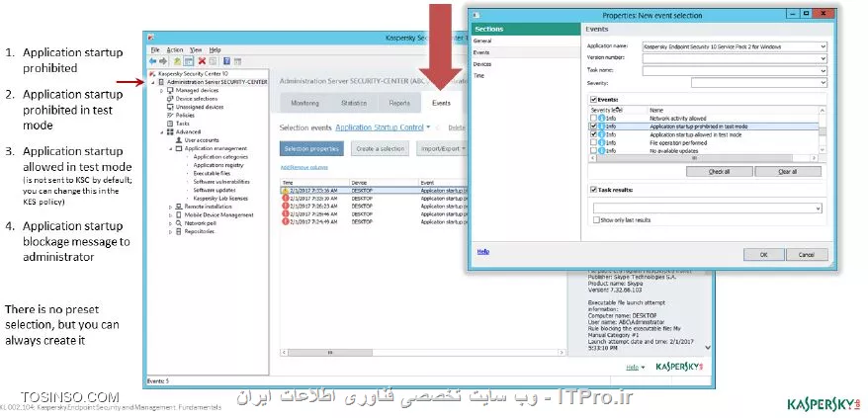Screen dimensions: 868x418
Task: Check the No available updates event box
Action: pyautogui.click(x=594, y=150)
